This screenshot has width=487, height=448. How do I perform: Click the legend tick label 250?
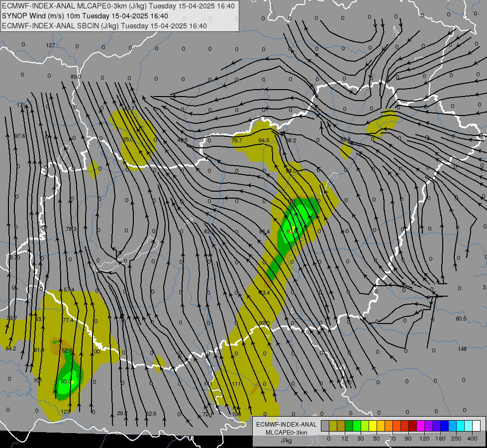(456, 439)
